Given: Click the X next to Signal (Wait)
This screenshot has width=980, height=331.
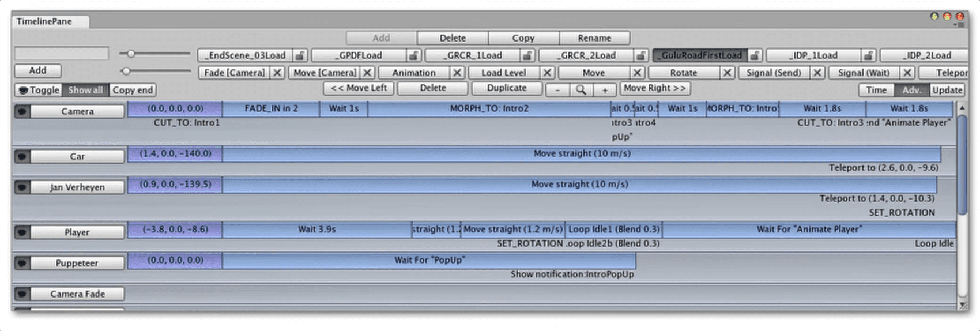Looking at the screenshot, I should [x=907, y=73].
